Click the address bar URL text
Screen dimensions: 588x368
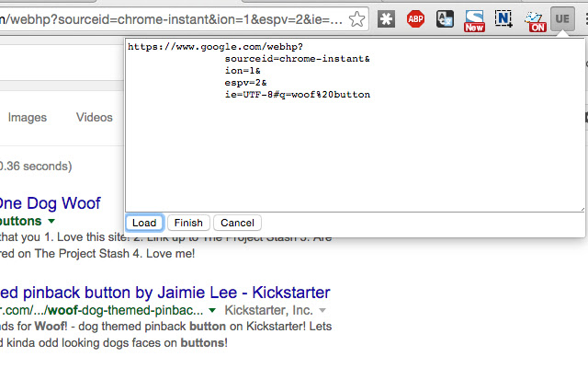coord(171,19)
